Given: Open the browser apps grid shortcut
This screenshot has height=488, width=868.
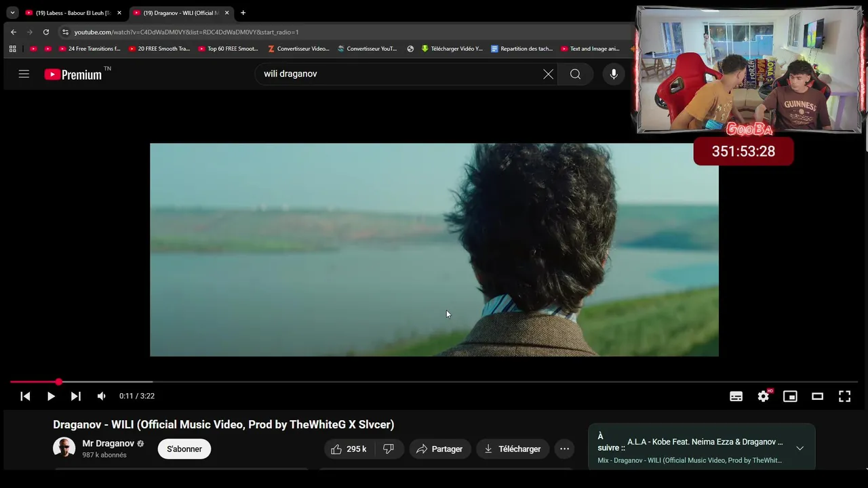Looking at the screenshot, I should (12, 49).
